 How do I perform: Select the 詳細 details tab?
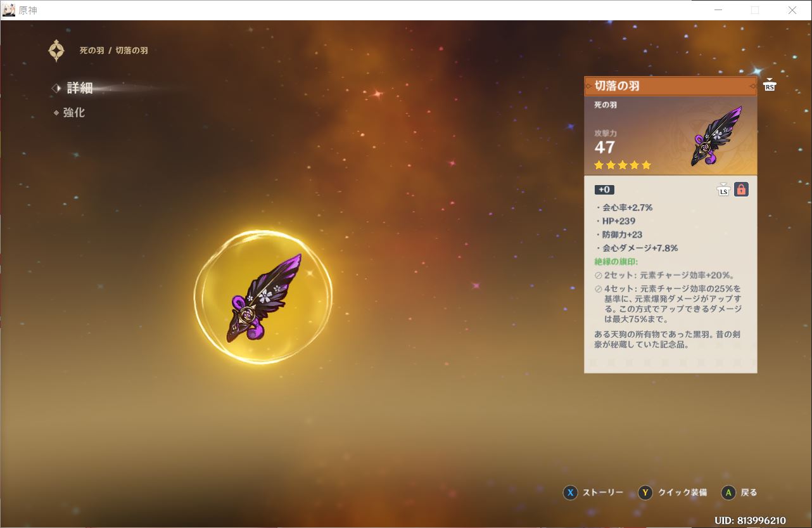[80, 88]
